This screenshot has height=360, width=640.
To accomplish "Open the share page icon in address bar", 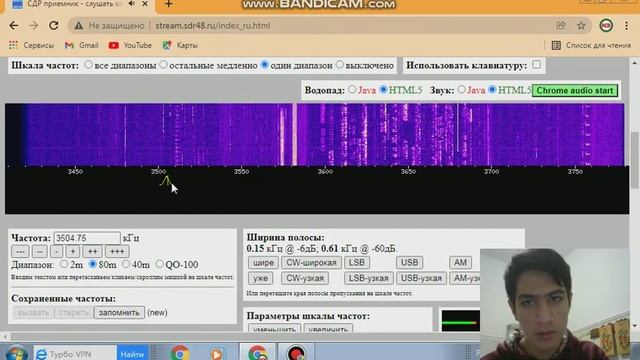I will [561, 26].
